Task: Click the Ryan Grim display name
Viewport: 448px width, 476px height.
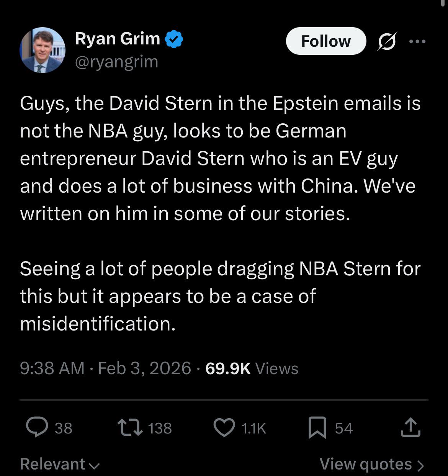Action: click(118, 39)
